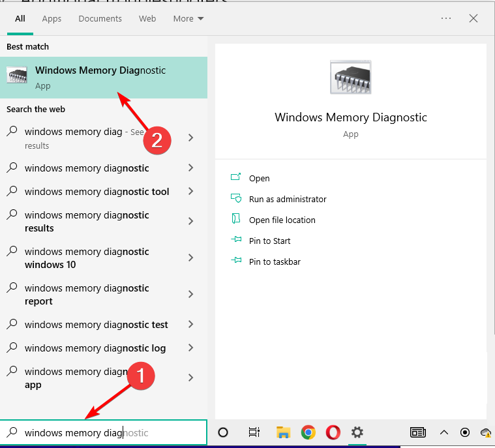
Task: Open Task View on the taskbar
Action: 254,432
